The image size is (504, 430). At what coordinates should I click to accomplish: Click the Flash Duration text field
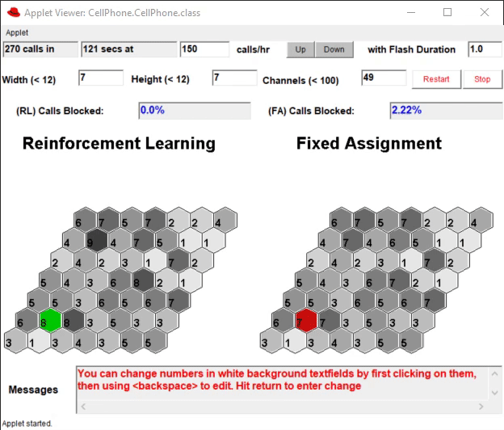point(485,49)
